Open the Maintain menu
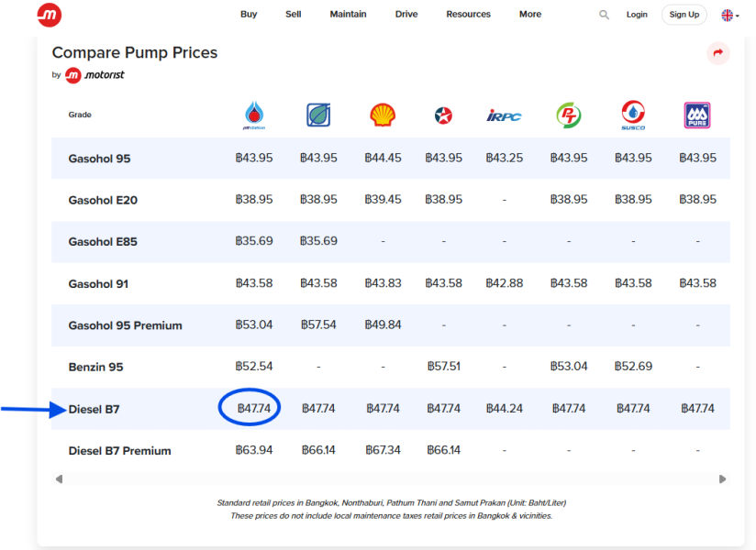 [x=348, y=15]
